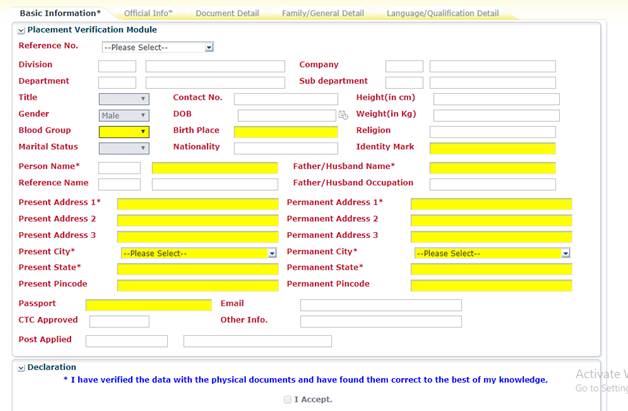The image size is (628, 411).
Task: Focus the Height (in cm) field
Action: click(496, 99)
